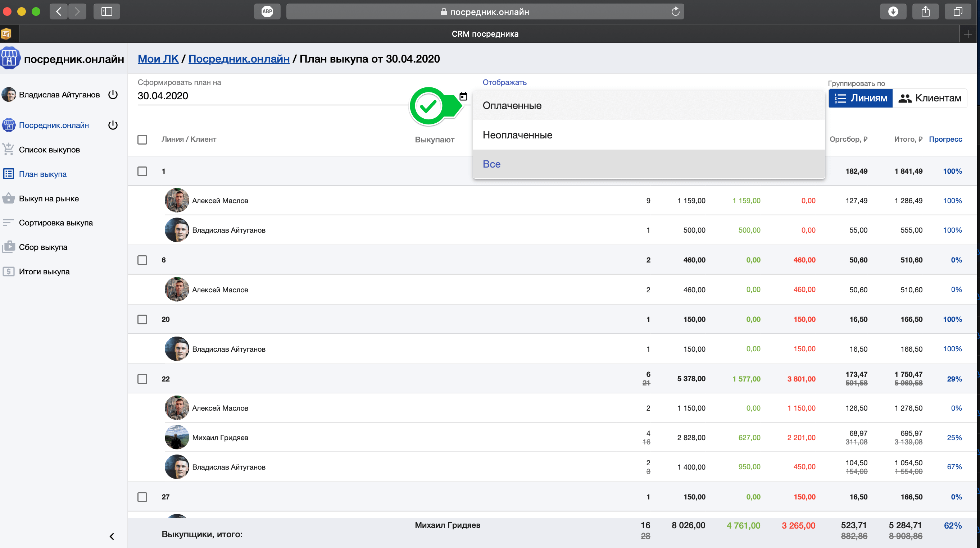This screenshot has width=980, height=548.
Task: Click the power icon beside Посредник.онлайн in sidebar
Action: point(113,125)
